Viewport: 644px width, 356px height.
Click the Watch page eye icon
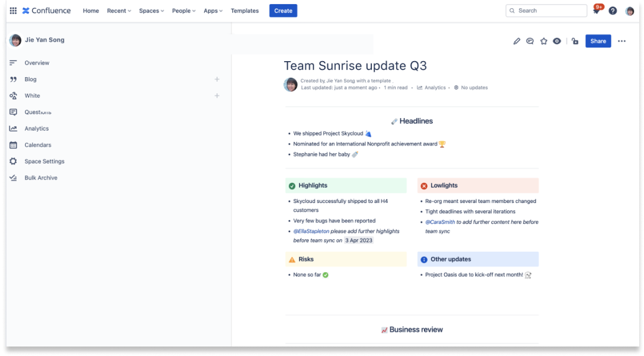coord(557,41)
